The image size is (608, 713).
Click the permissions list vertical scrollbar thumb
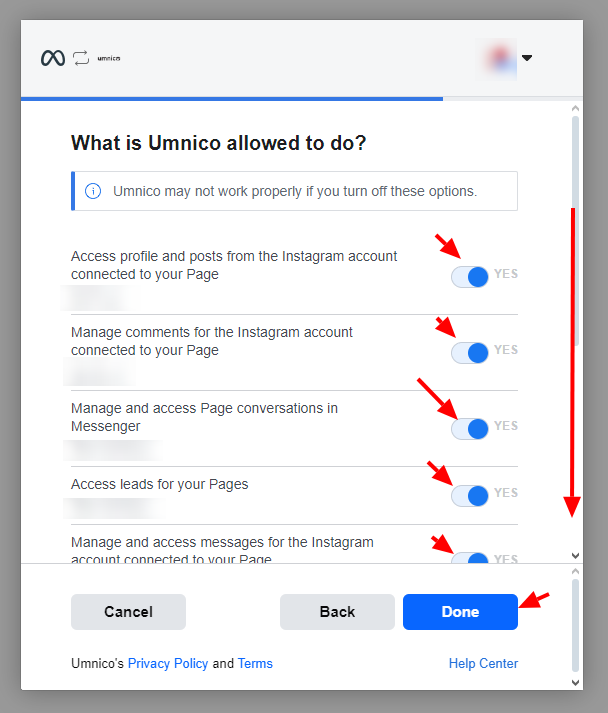(x=575, y=230)
